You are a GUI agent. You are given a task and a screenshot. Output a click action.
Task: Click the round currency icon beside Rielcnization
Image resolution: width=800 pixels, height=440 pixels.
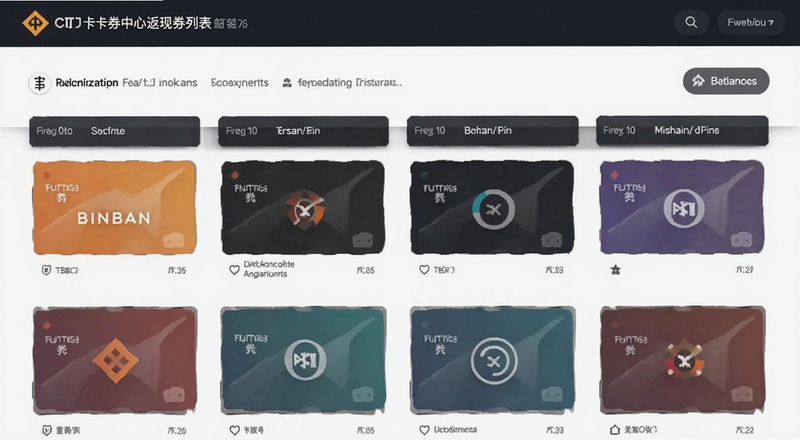tap(39, 83)
